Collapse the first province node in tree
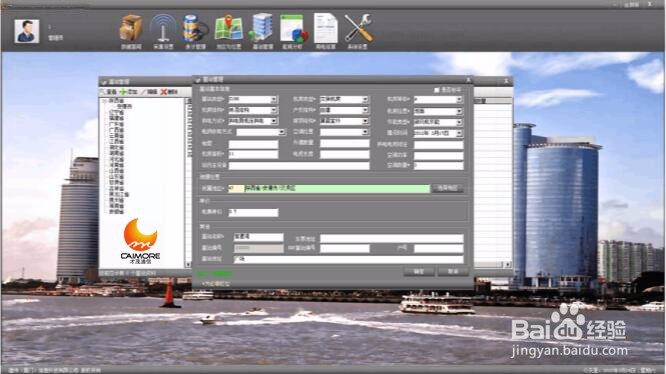The height and width of the screenshot is (374, 666). tap(105, 101)
